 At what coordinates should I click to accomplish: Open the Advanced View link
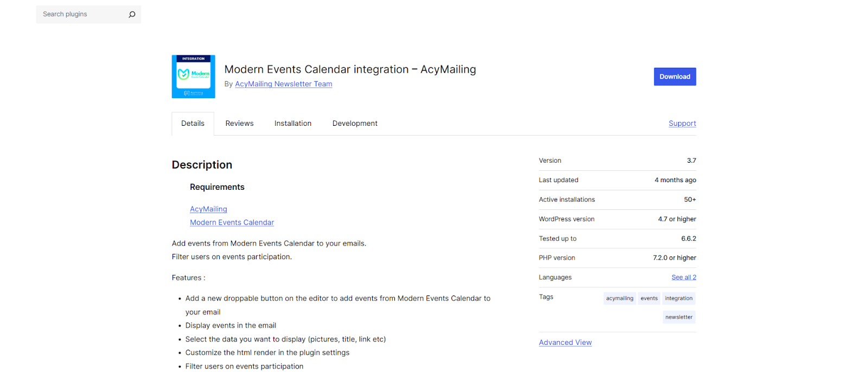point(565,343)
